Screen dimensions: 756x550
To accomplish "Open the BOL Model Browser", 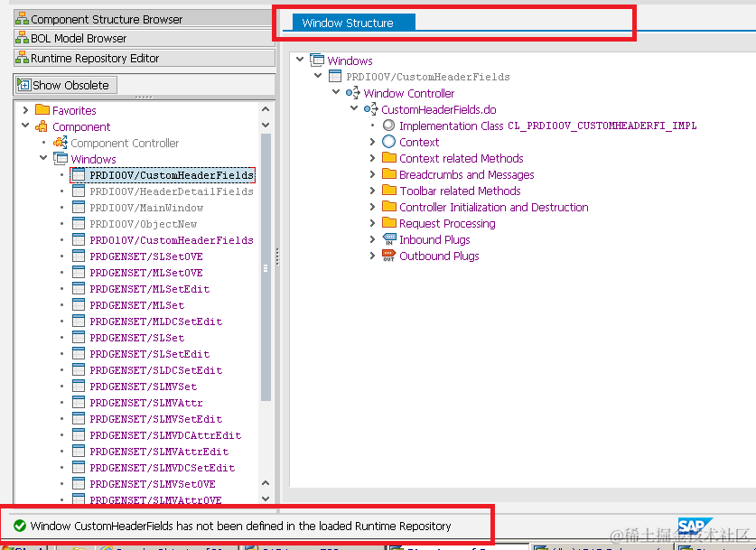I will tap(144, 38).
